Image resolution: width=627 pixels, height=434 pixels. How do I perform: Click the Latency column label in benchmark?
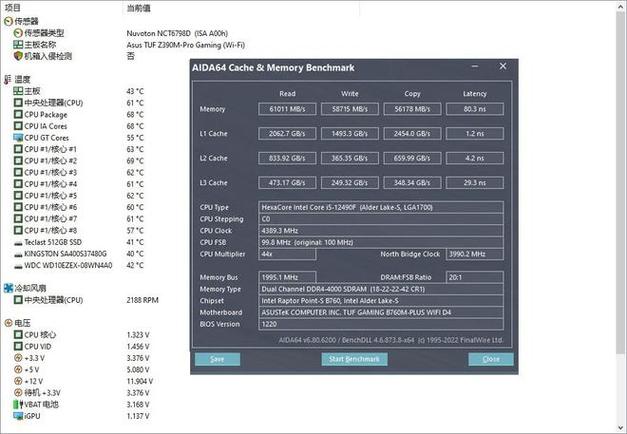[x=475, y=94]
